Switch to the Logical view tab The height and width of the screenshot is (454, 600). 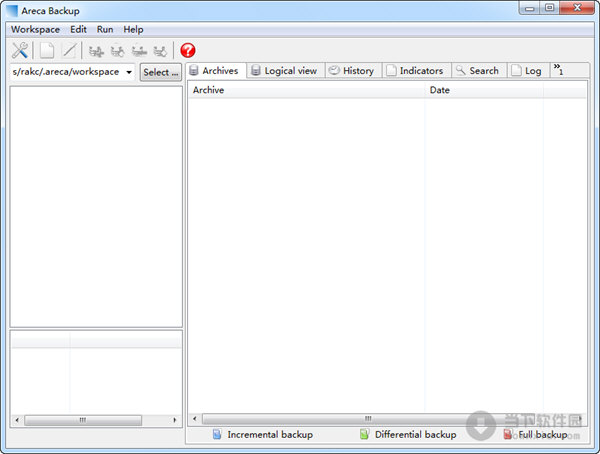click(x=286, y=71)
